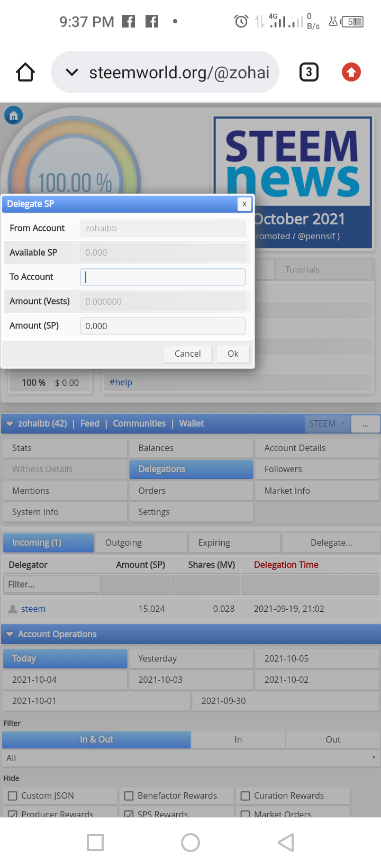The height and width of the screenshot is (868, 381).
Task: Select the 2021-10-01 operations tab
Action: pyautogui.click(x=96, y=701)
